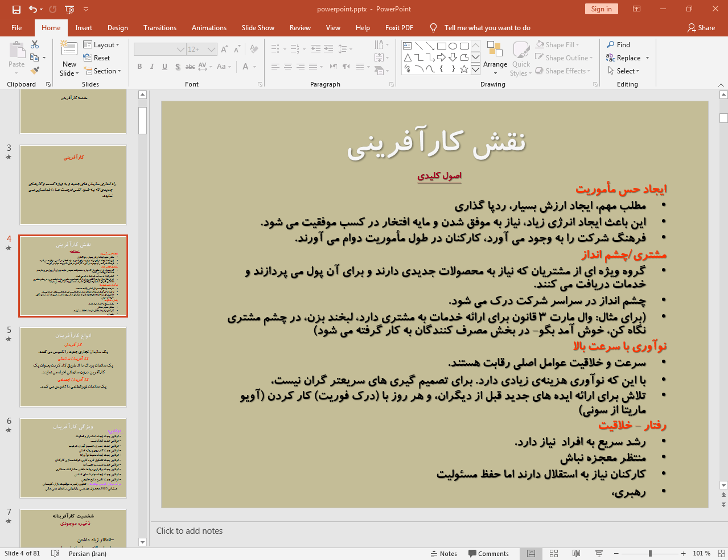The width and height of the screenshot is (728, 560).
Task: Switch to the Design ribbon tab
Action: pyautogui.click(x=117, y=28)
